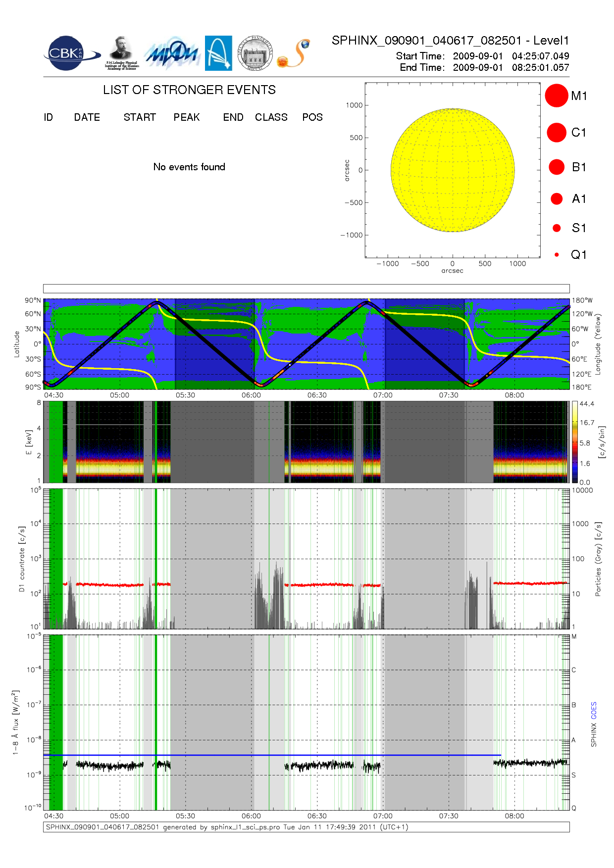The width and height of the screenshot is (614, 868).
Task: Click the CLASS column header
Action: 271,117
